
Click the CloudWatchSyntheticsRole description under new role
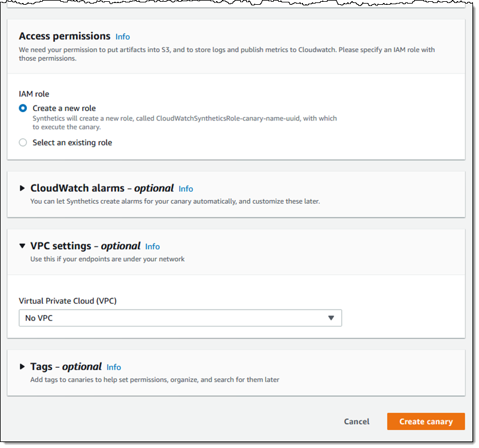point(185,123)
